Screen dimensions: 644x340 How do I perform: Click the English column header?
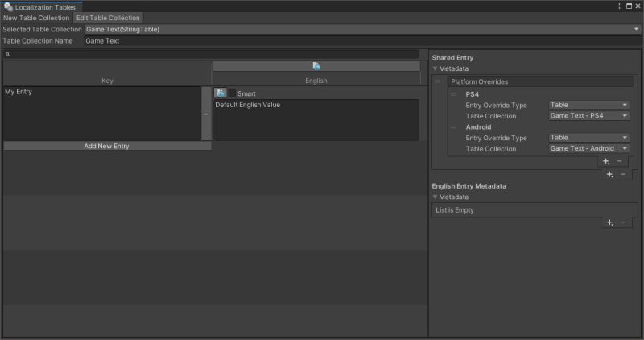tap(316, 81)
